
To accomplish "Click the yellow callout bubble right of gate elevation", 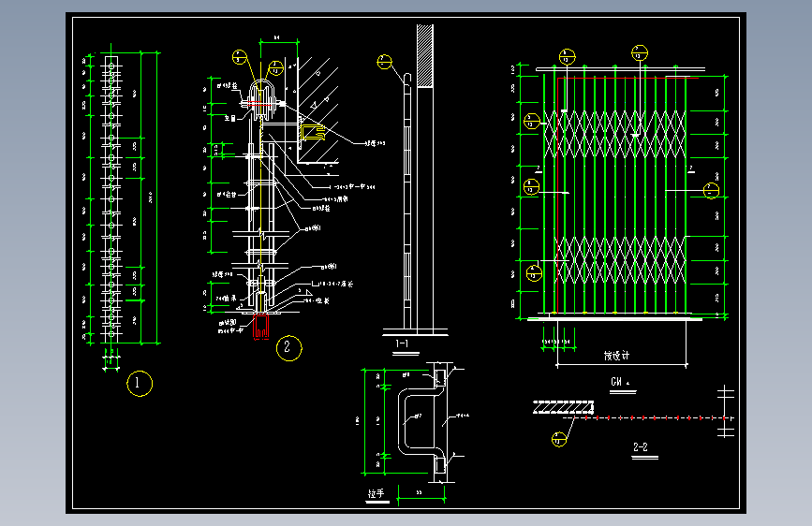I will (x=711, y=191).
